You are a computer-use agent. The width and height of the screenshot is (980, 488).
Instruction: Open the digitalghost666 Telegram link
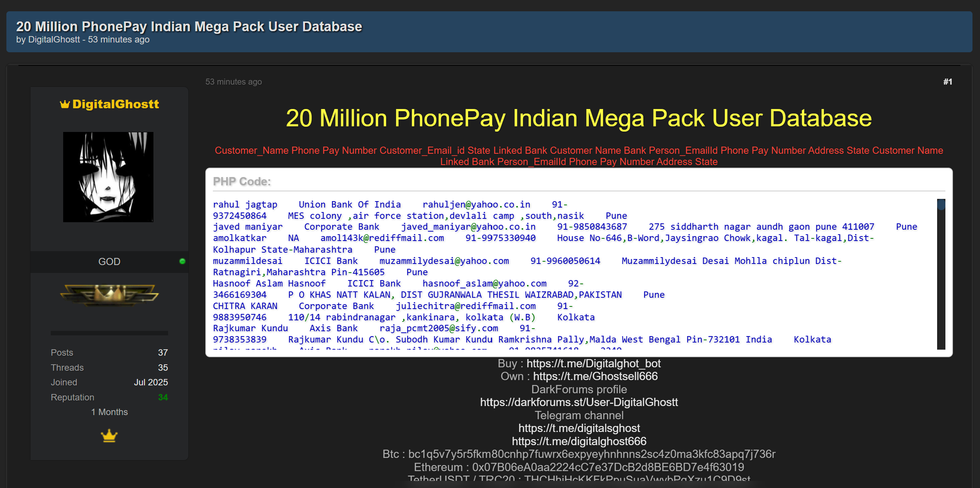[579, 441]
